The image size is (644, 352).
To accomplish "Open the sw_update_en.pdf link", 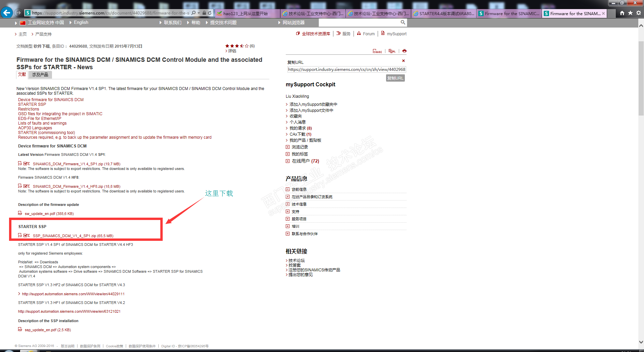I will pos(49,214).
